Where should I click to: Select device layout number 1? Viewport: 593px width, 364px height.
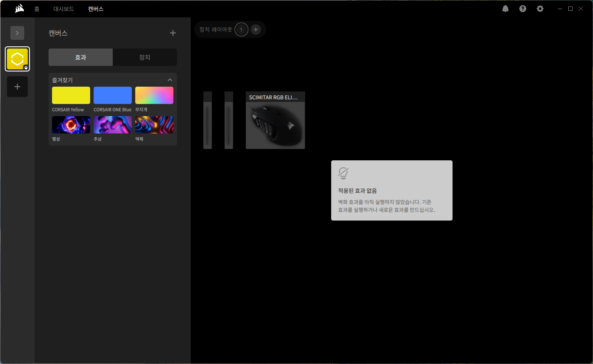(x=241, y=29)
